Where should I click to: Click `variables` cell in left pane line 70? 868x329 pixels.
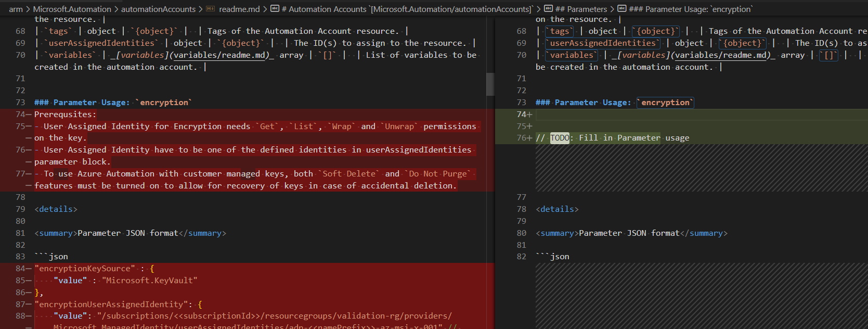pos(70,55)
